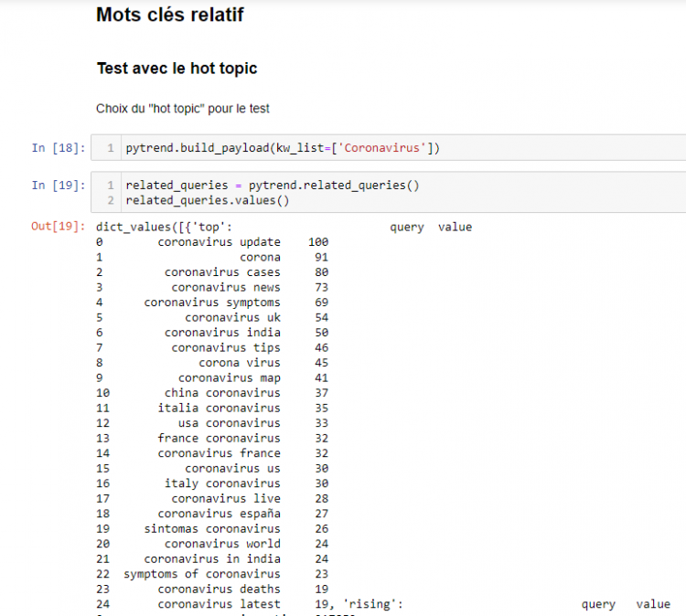686x616 pixels.
Task: Click the Out[19] output prompt
Action: (58, 227)
